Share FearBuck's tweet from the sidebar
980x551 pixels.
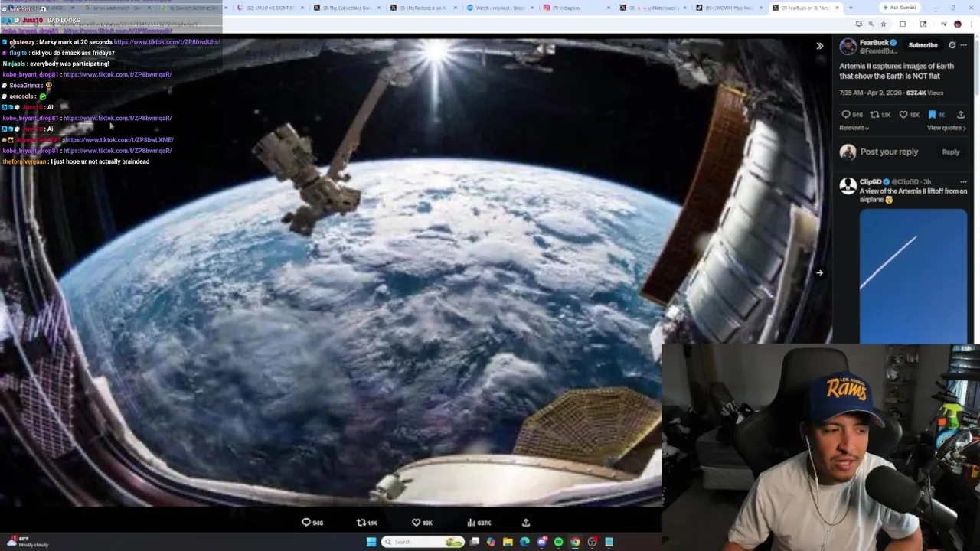[x=961, y=115]
